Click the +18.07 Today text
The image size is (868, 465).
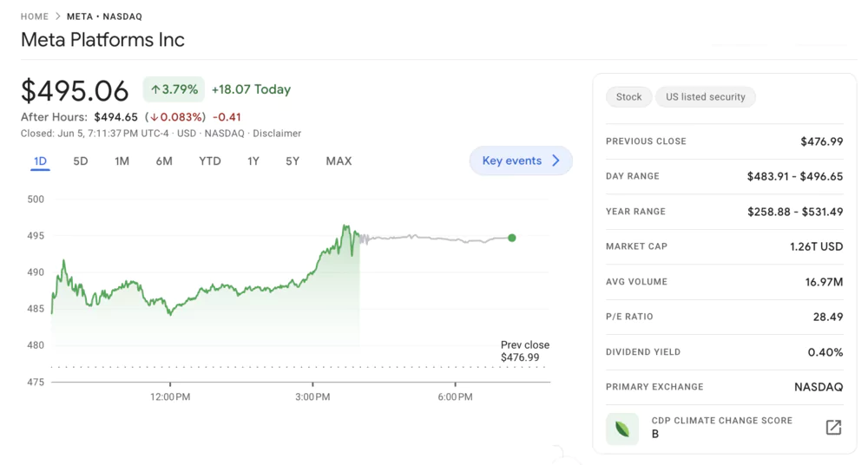point(252,89)
